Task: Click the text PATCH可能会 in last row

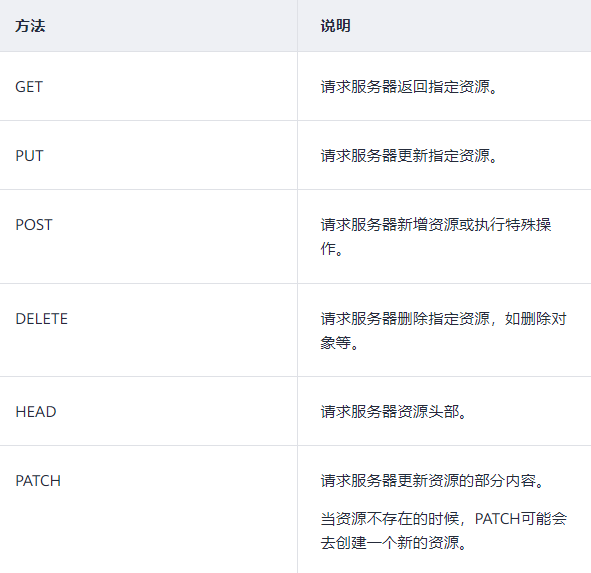Action: [521, 519]
